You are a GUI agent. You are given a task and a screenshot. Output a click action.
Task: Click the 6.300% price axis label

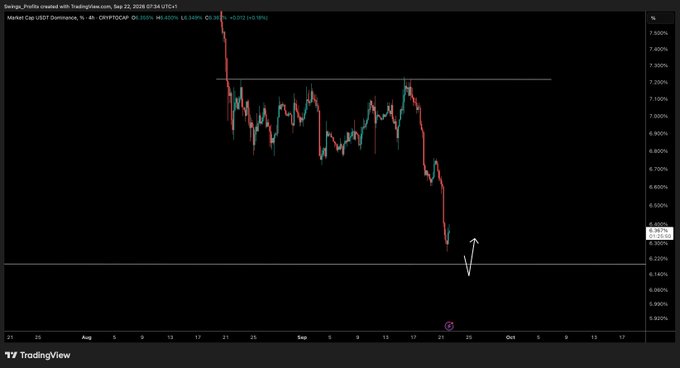(x=658, y=244)
